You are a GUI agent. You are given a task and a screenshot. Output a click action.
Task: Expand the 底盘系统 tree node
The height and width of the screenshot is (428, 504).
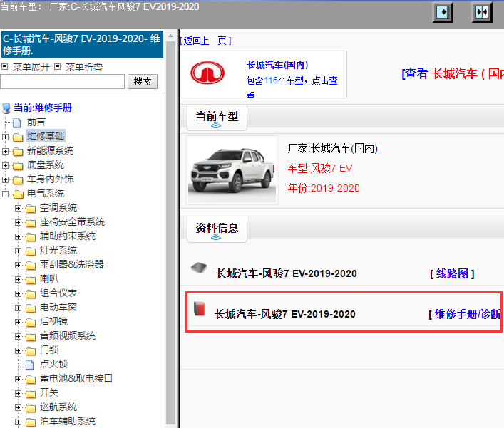[5, 166]
